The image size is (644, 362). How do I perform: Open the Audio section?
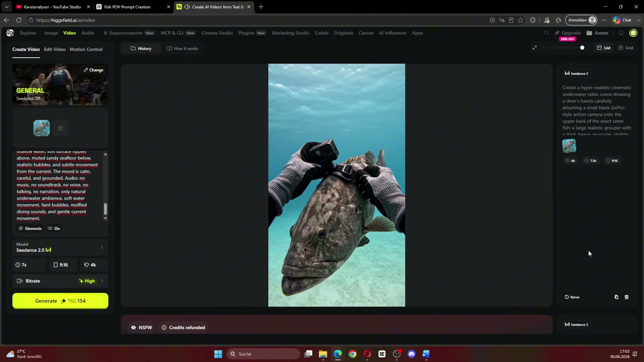pyautogui.click(x=88, y=33)
